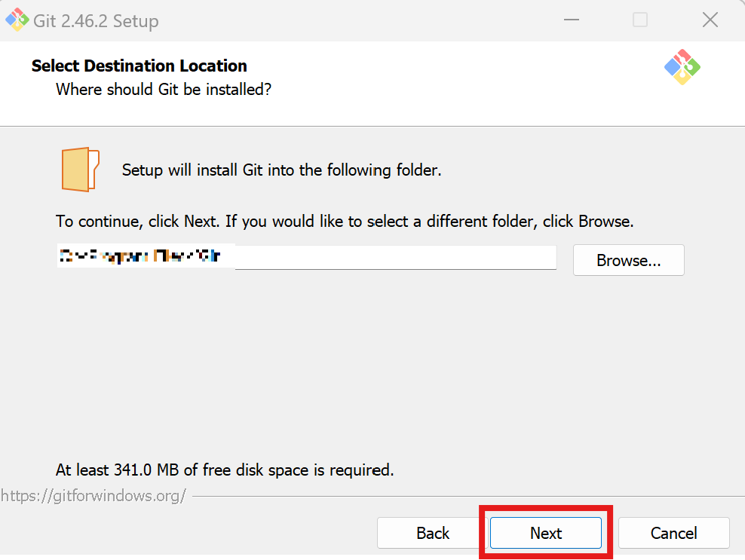Click the Git icon in title bar
The width and height of the screenshot is (745, 560).
(17, 20)
